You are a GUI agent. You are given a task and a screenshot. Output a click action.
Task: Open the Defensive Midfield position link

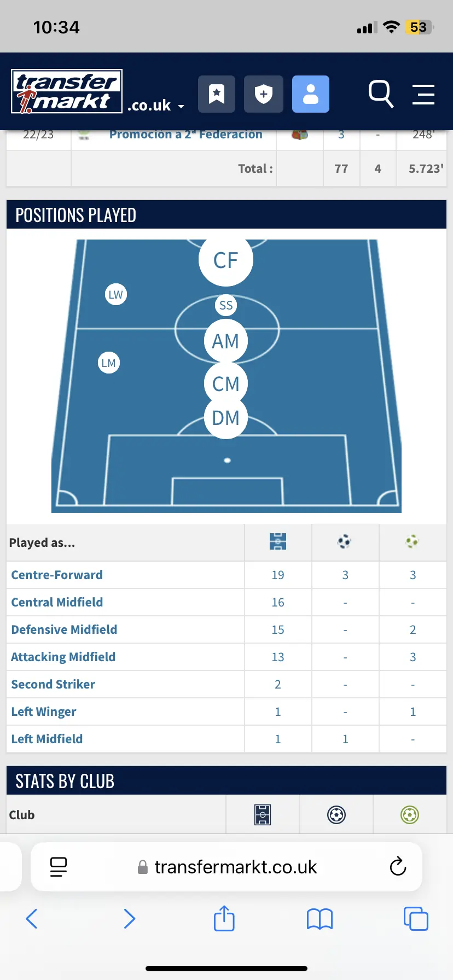(x=64, y=629)
